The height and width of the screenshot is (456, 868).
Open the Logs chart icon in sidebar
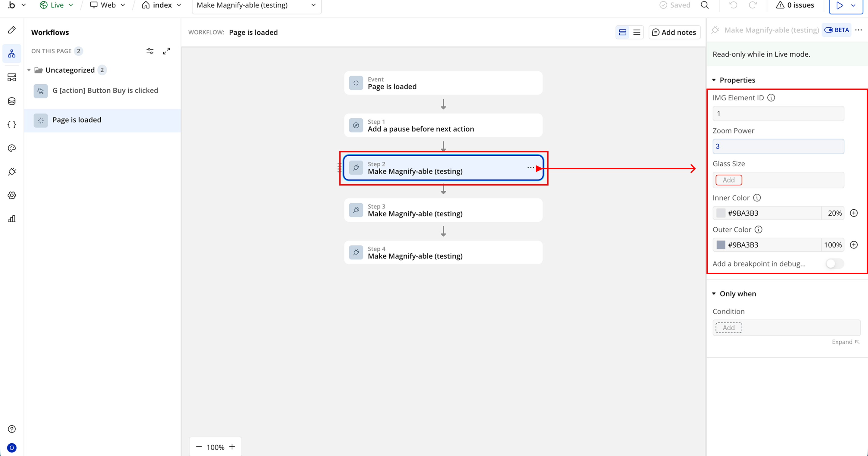12,219
